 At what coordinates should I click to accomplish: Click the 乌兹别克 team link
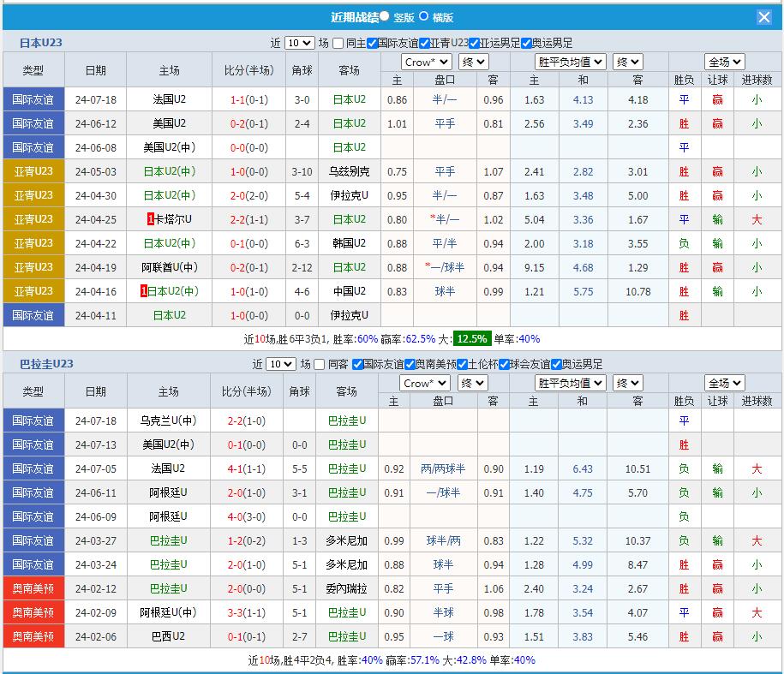pos(349,171)
